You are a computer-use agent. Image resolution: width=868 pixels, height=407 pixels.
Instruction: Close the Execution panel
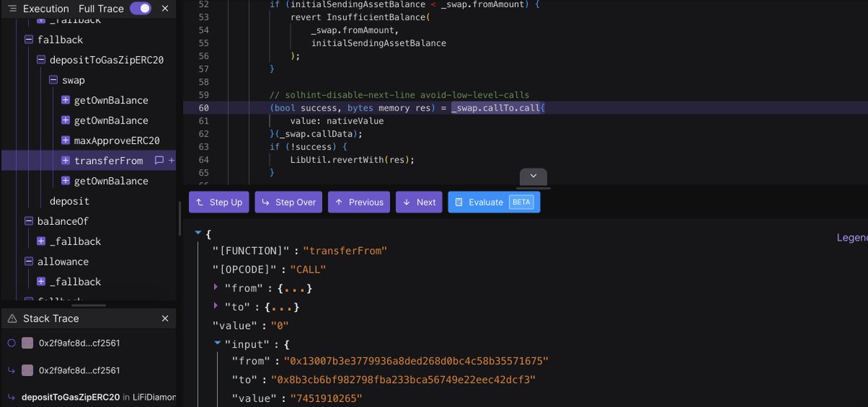[165, 9]
